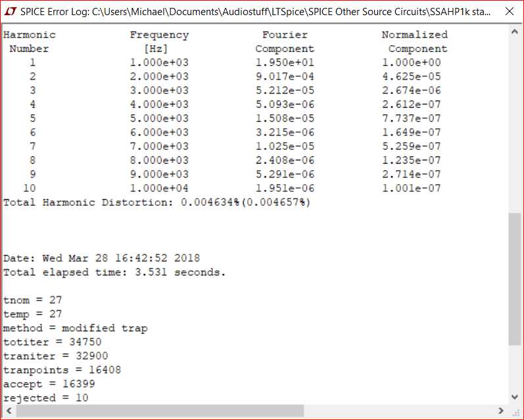Click Fourier component value 2.408e-06

point(285,160)
